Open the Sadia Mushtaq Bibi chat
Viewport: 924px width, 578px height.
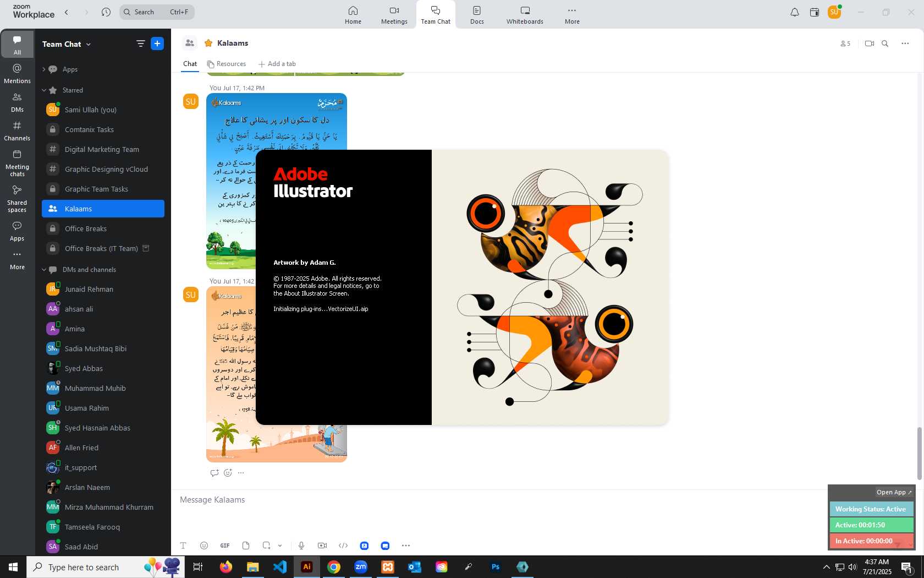point(103,348)
